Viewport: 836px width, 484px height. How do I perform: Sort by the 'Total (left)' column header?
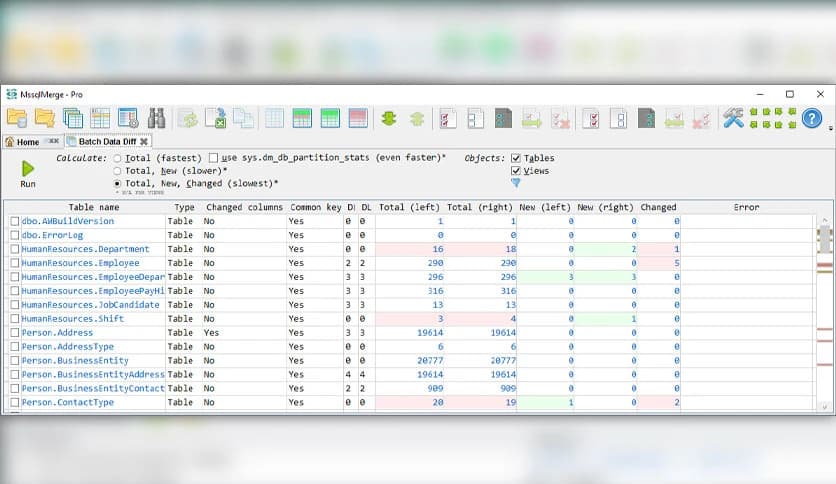pos(409,207)
